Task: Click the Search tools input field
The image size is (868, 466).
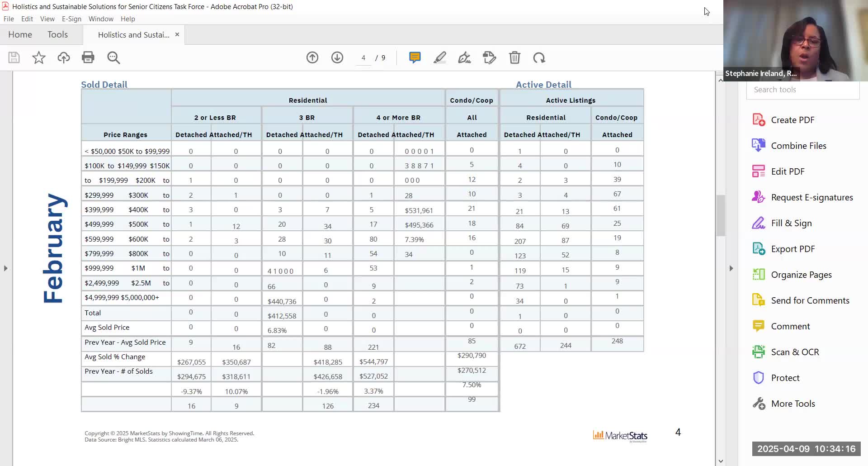Action: point(803,90)
